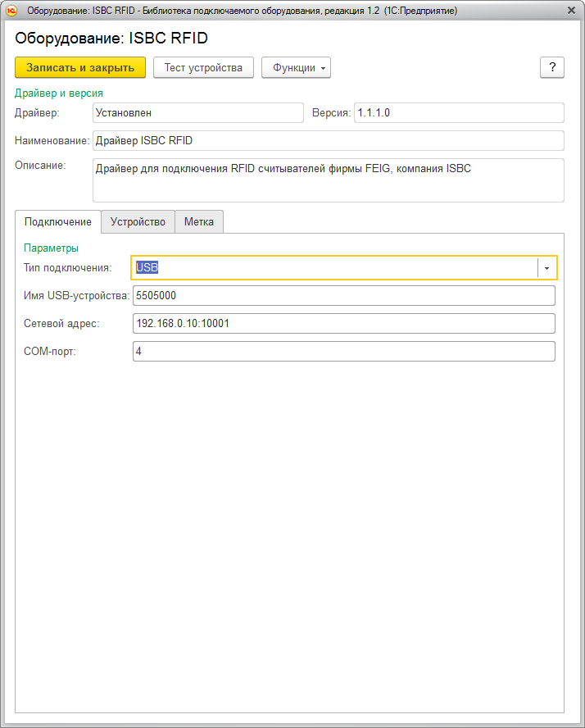Close the ISBC RFID equipment window
This screenshot has width=585, height=728.
pyautogui.click(x=572, y=10)
